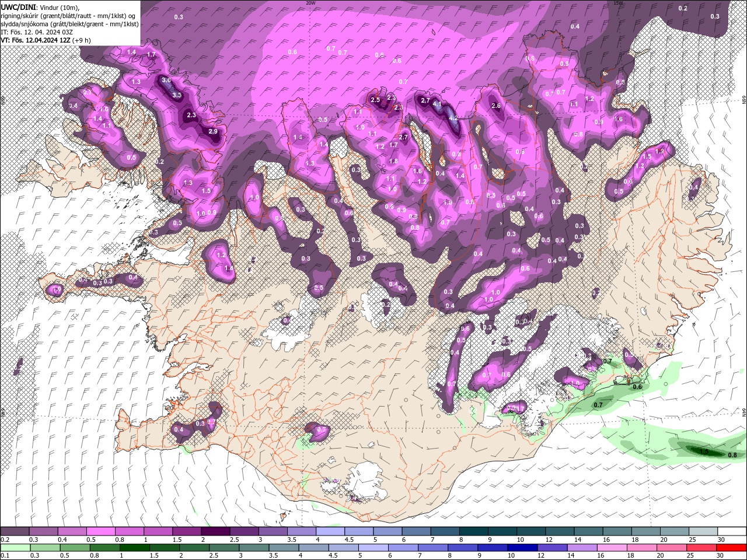Click the 3.6 snowfall value in the Westfjords

[166, 80]
